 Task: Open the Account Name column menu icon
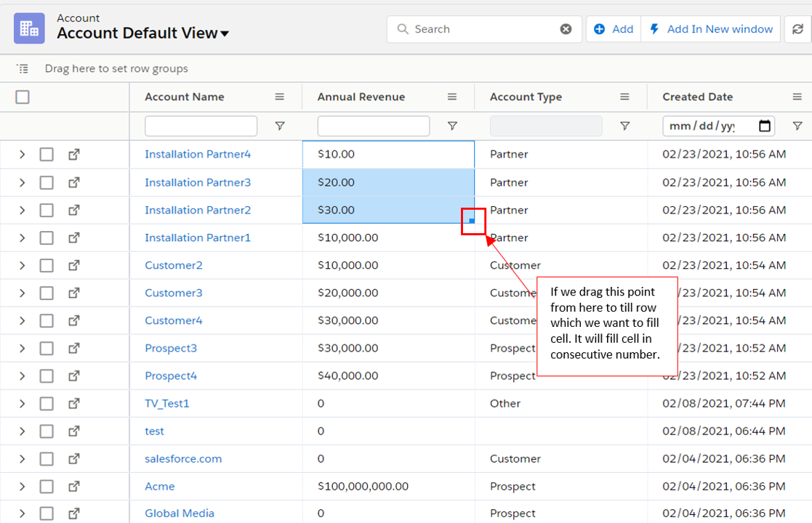(280, 97)
